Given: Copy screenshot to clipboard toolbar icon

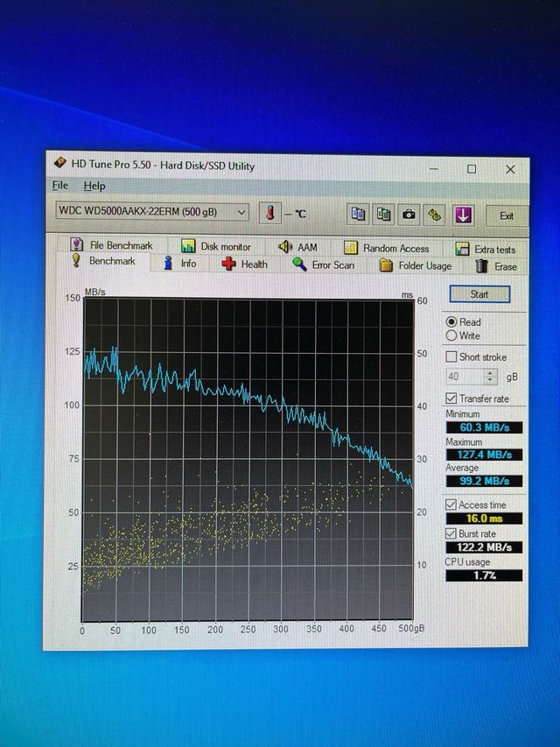Looking at the screenshot, I should pyautogui.click(x=383, y=215).
